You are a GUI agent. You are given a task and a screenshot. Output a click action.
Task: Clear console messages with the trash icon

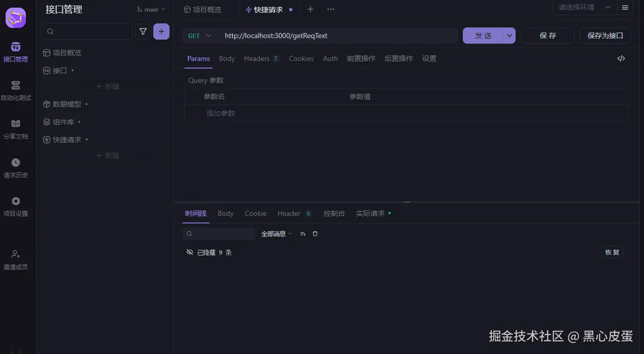tap(315, 233)
